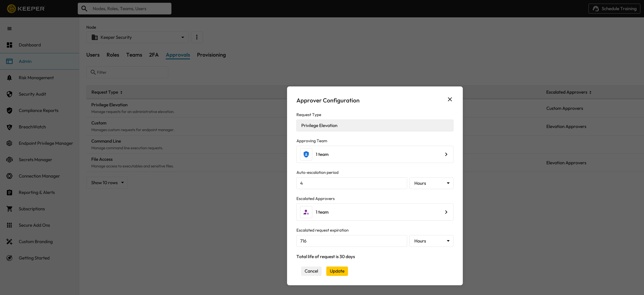644x295 pixels.
Task: Open the Custom Branding page
Action: 36,242
